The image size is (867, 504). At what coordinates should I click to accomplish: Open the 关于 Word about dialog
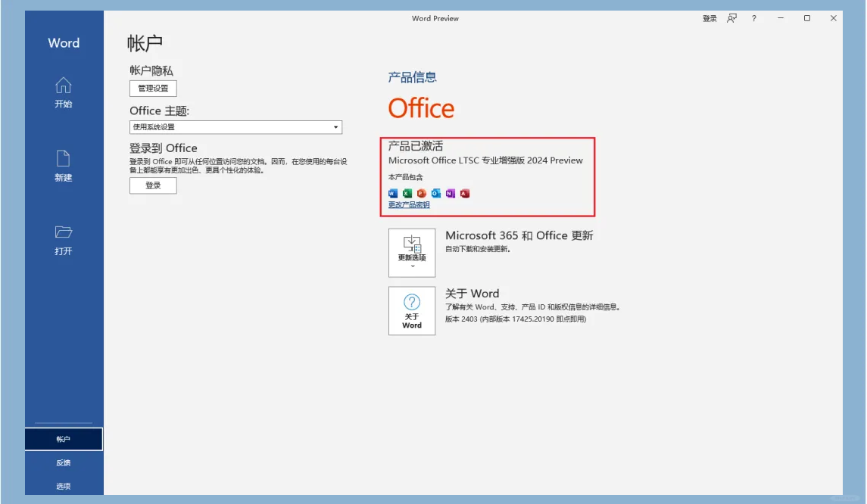(412, 310)
